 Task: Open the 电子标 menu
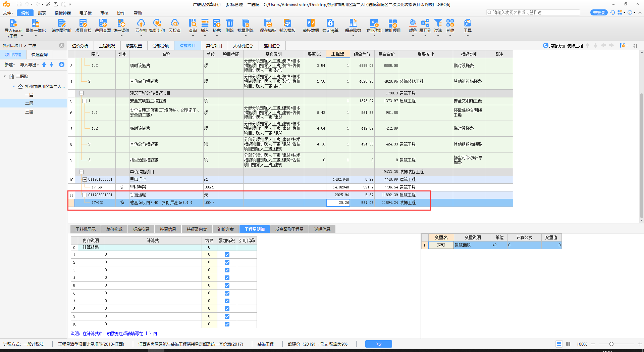pos(86,13)
